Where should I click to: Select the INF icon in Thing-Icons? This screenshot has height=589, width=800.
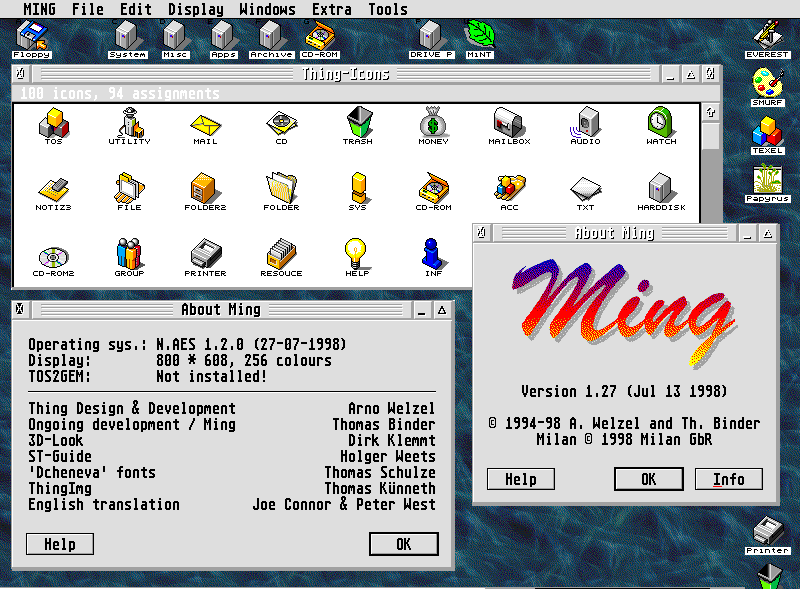[433, 258]
